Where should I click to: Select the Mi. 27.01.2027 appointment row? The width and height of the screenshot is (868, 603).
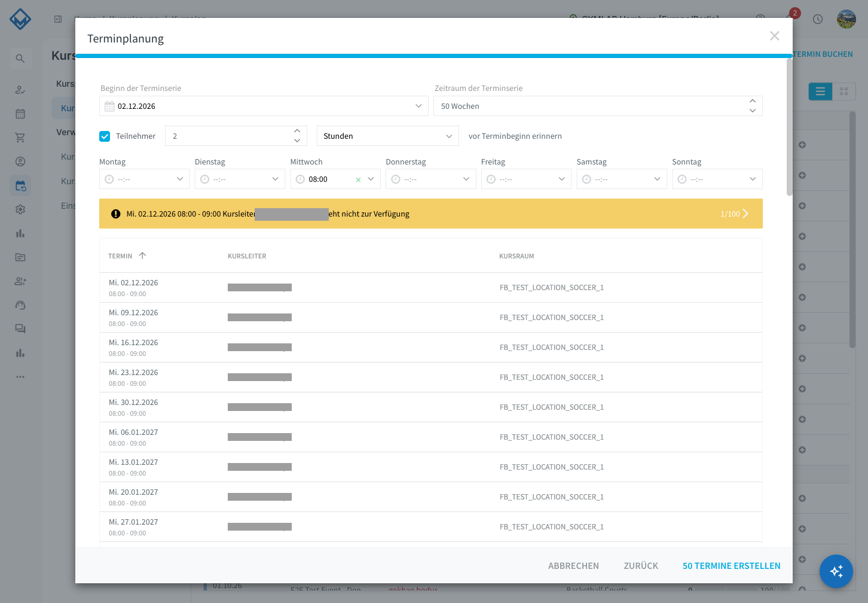pos(430,527)
